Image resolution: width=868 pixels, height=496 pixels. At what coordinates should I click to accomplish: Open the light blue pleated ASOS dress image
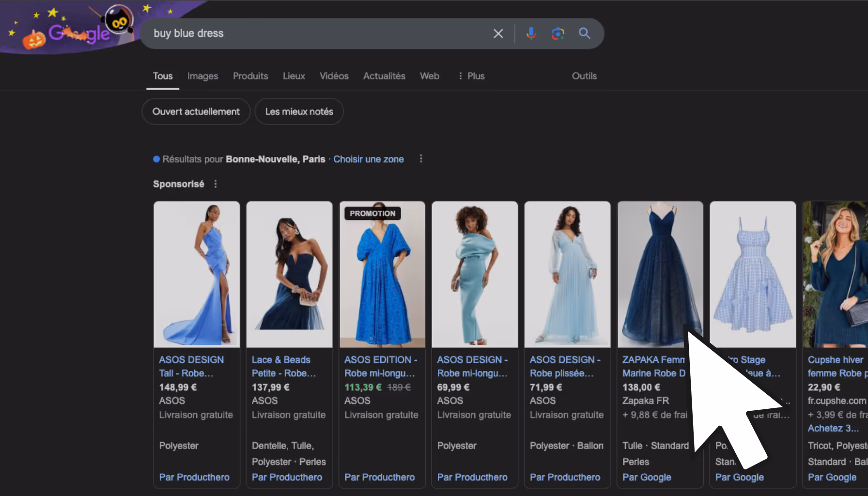click(567, 274)
